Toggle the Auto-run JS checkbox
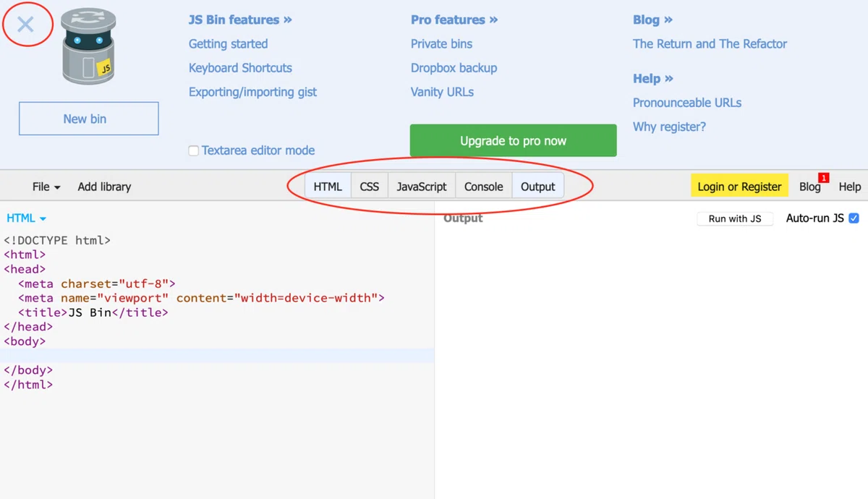 tap(854, 218)
